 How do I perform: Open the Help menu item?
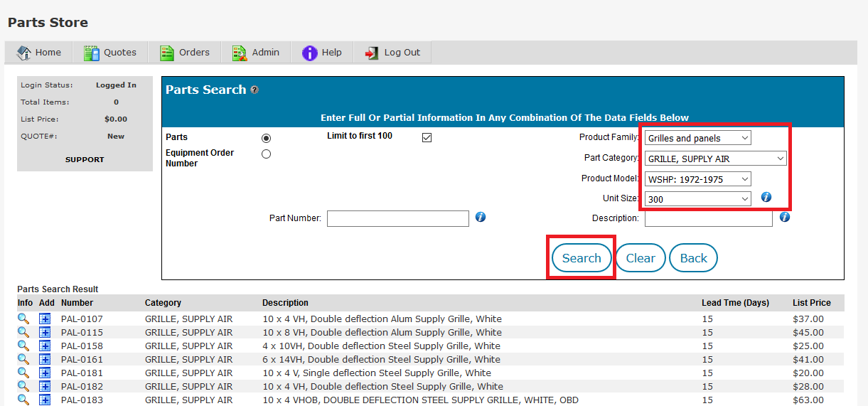[x=322, y=53]
